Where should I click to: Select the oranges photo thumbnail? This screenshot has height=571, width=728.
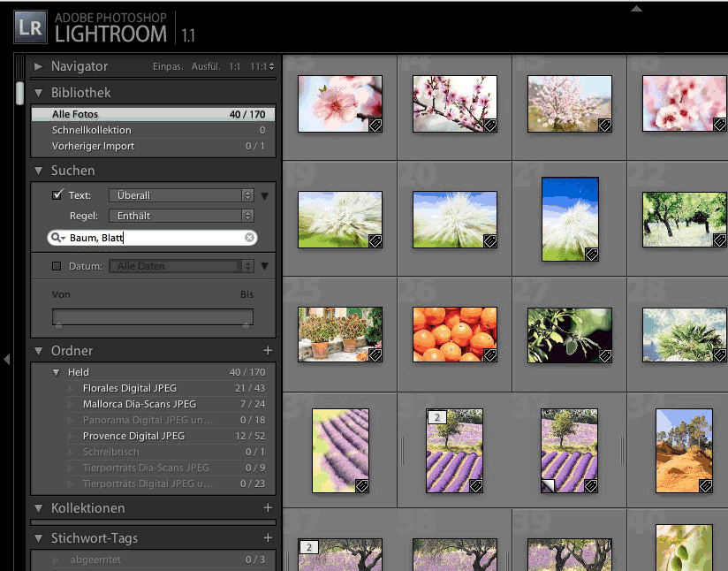(x=455, y=334)
